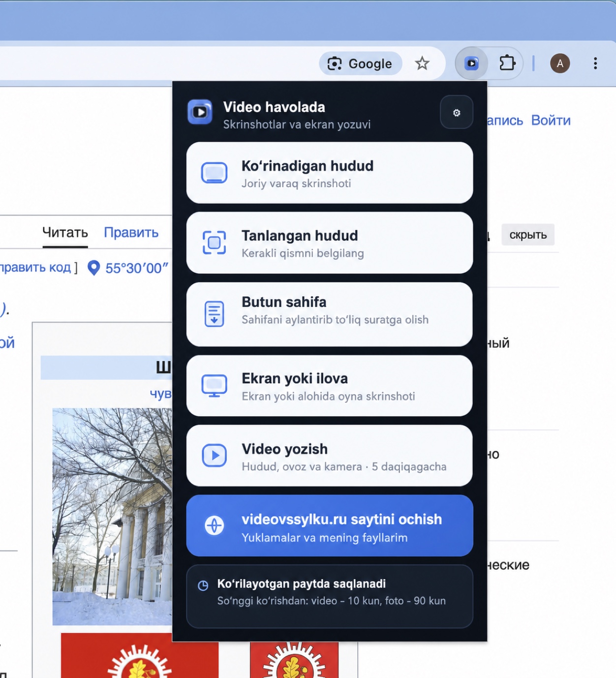This screenshot has width=616, height=678.
Task: Click the Skrinshotlar va ekran yozuvi subtitle
Action: point(297,124)
